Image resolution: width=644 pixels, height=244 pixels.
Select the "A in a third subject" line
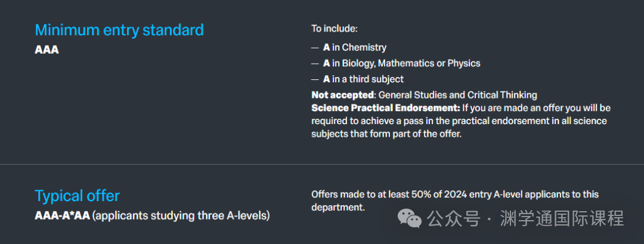click(x=363, y=79)
